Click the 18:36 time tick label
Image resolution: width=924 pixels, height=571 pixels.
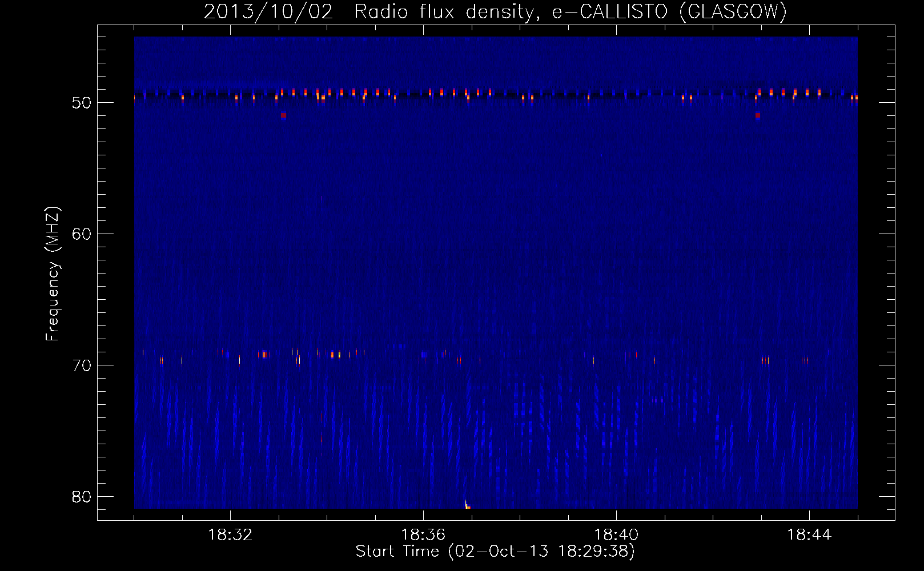tap(423, 535)
